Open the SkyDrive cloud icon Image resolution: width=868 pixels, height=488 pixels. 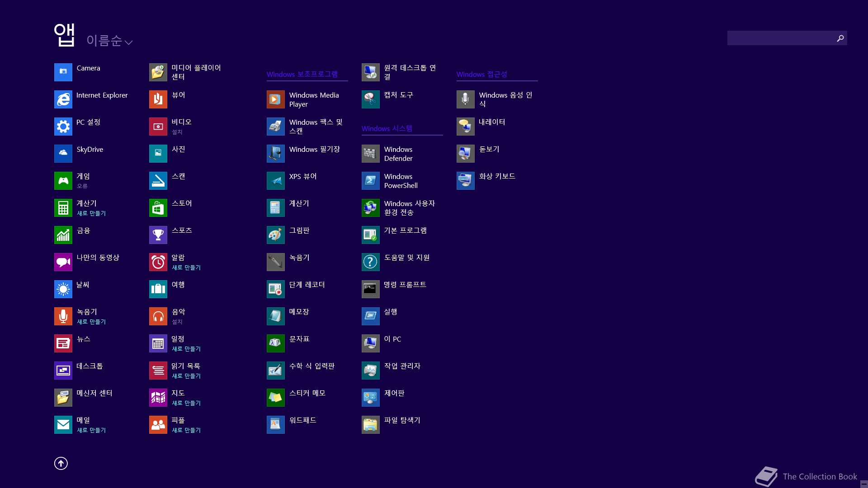click(63, 154)
